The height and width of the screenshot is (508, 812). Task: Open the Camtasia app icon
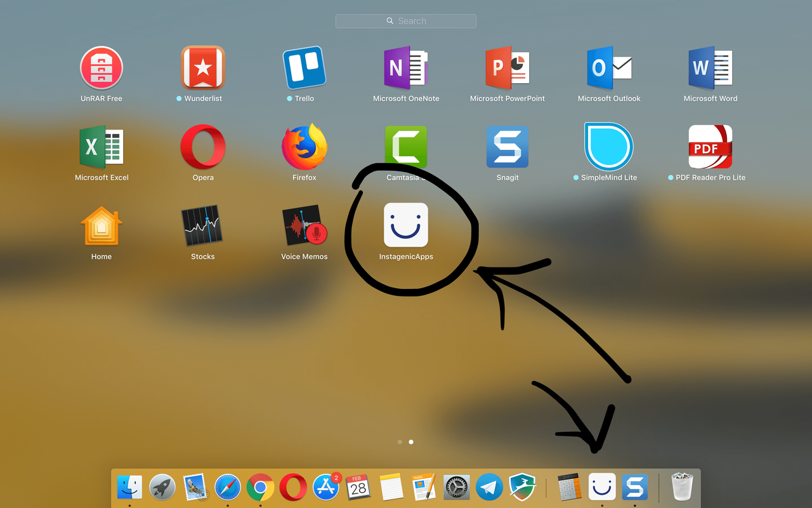point(406,147)
